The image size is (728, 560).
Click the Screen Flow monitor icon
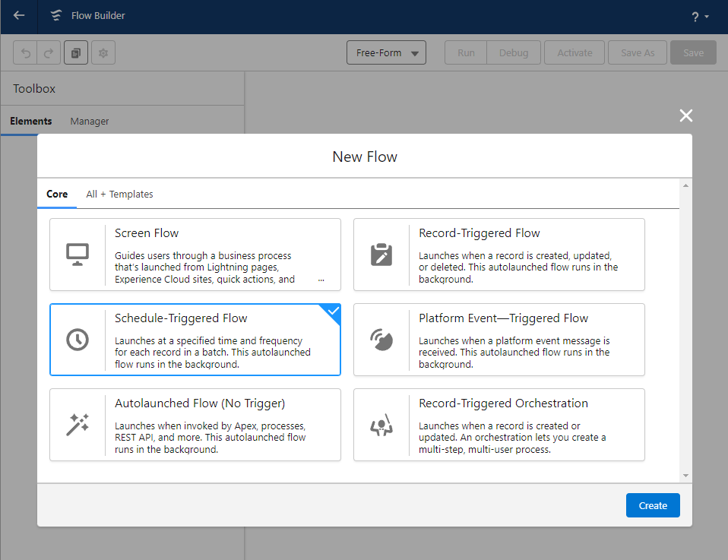78,255
